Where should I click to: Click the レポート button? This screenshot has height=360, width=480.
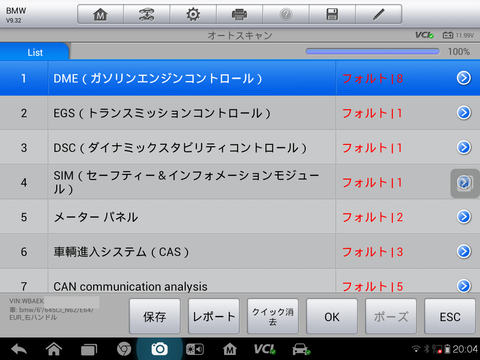tap(214, 316)
